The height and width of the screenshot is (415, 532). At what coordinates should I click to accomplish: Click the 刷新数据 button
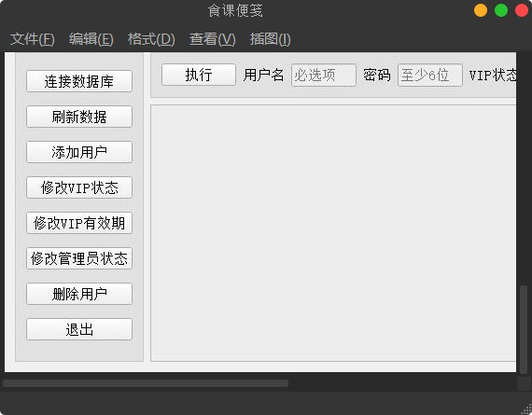[x=79, y=117]
